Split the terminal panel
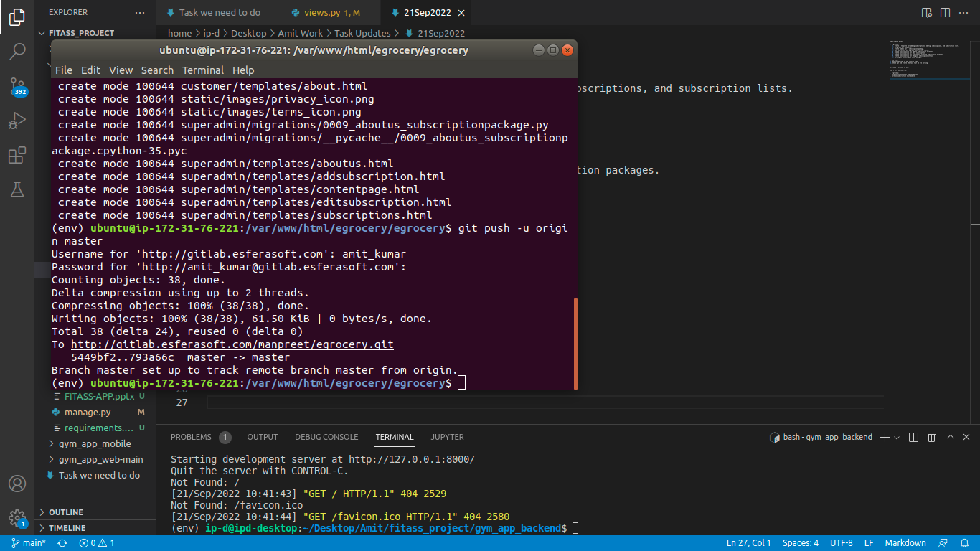This screenshot has height=551, width=980. (913, 437)
